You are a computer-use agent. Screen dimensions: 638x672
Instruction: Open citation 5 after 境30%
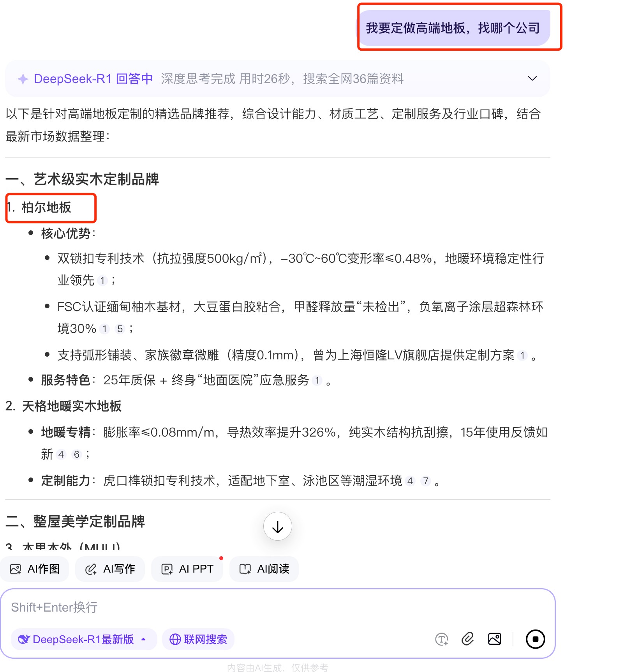click(120, 329)
